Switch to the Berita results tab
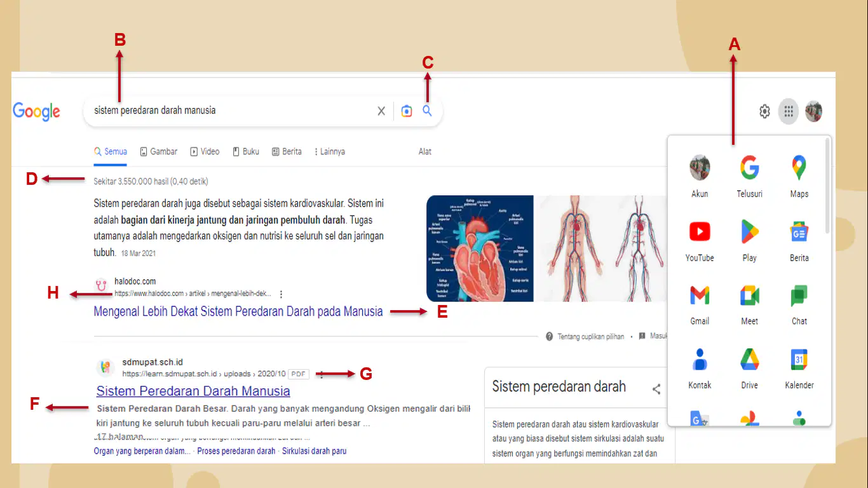 click(x=287, y=152)
